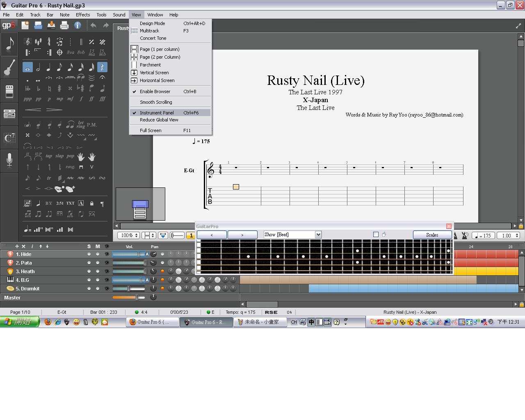Apply the pop effect

[x=71, y=156]
